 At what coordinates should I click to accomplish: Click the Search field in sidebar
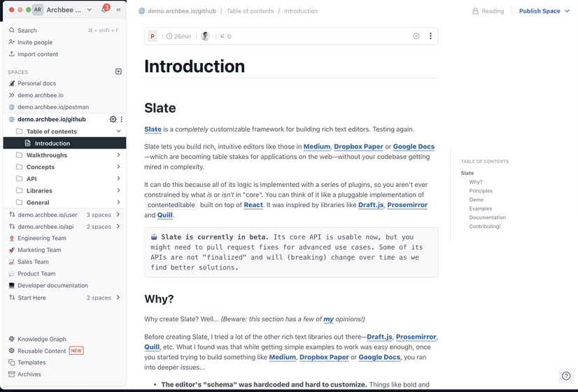27,31
